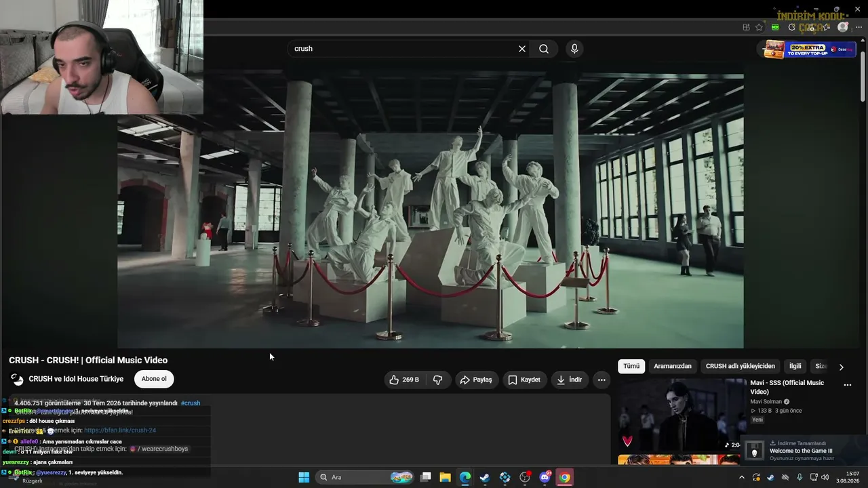Select the Tümü filter chip
The height and width of the screenshot is (488, 868).
(x=631, y=366)
